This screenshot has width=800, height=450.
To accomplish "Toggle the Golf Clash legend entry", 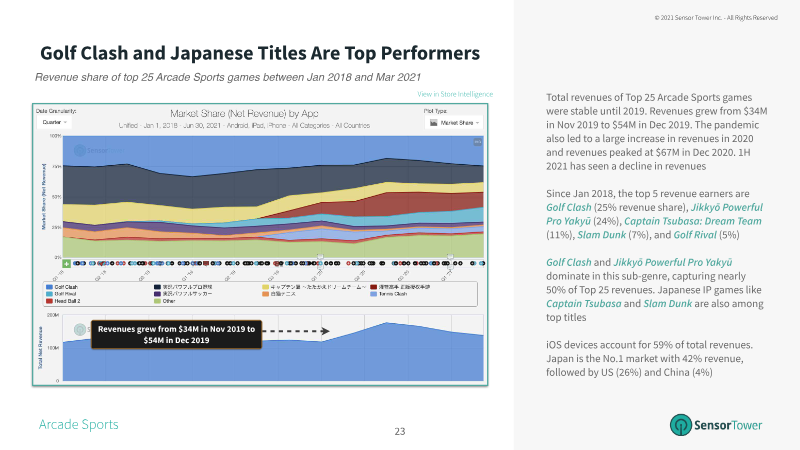I will pos(62,287).
